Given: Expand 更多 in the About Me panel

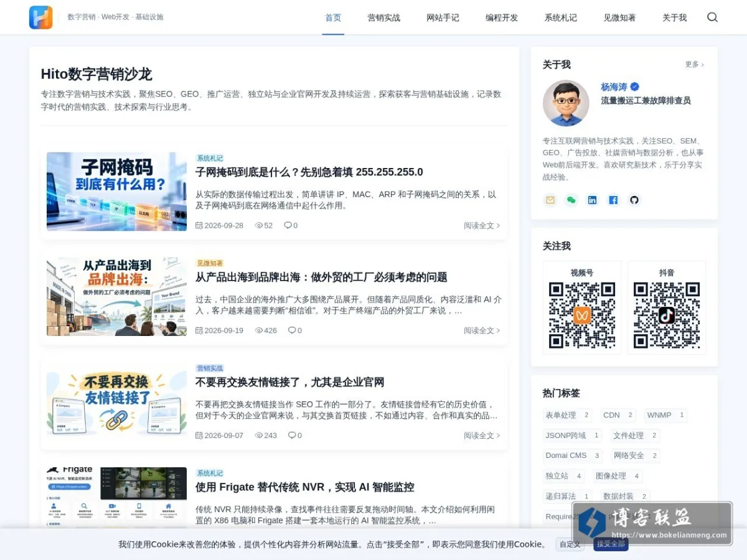Looking at the screenshot, I should pos(695,64).
